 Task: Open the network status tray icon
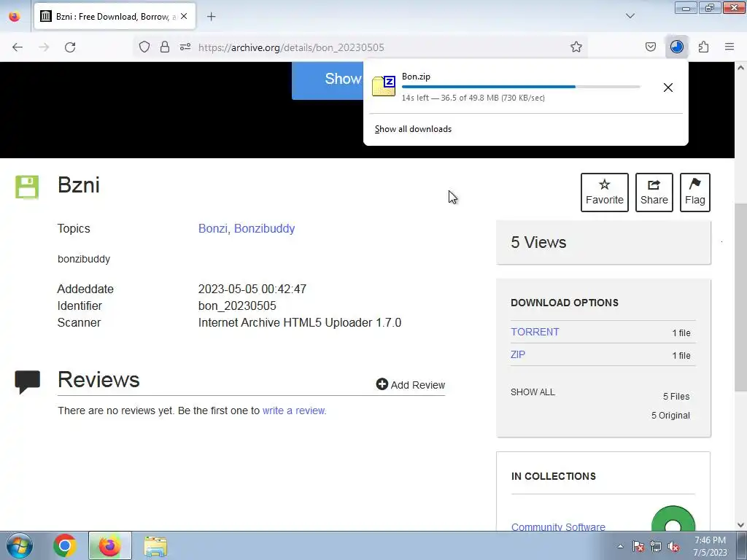click(656, 546)
